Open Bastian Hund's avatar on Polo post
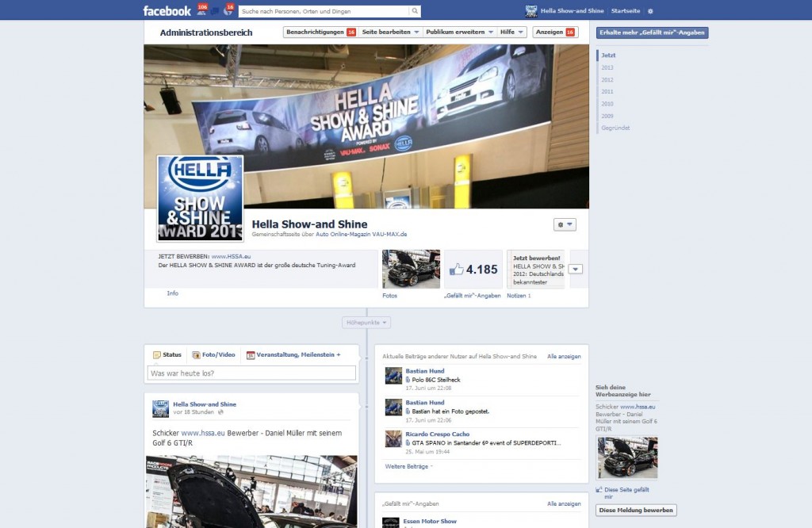812x528 pixels. (392, 375)
